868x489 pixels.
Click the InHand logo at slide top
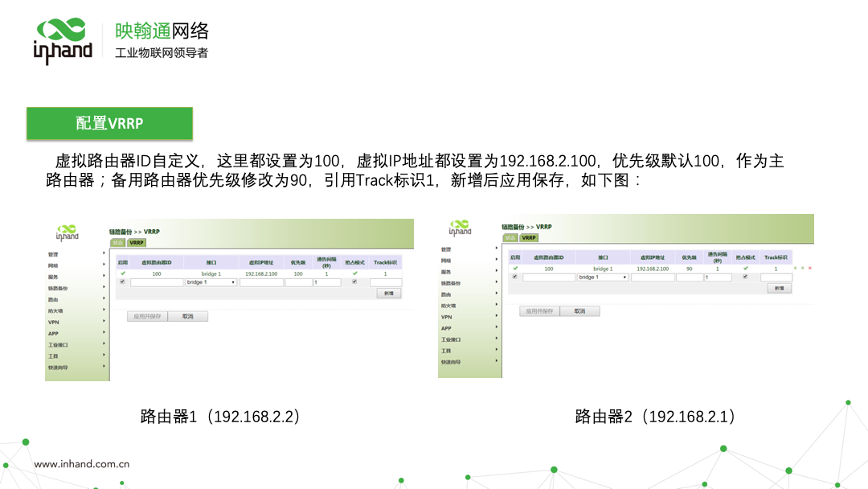(x=63, y=40)
